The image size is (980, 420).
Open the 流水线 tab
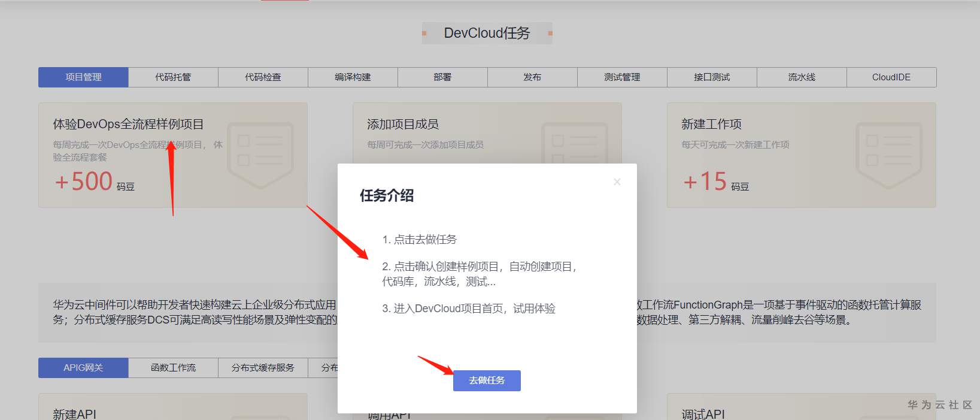802,77
